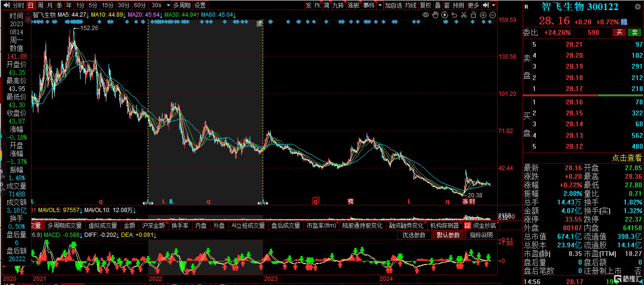Open tooltip panel small gear settings

(x=28, y=20)
